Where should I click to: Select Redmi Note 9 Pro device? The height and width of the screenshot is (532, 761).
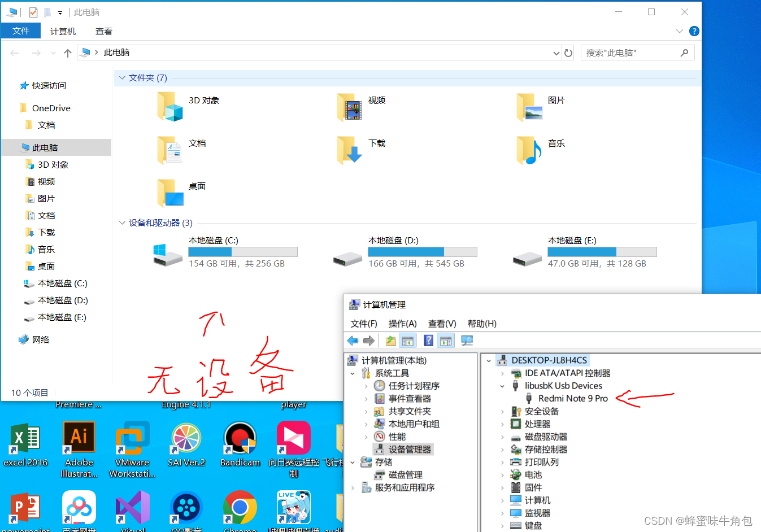click(573, 399)
